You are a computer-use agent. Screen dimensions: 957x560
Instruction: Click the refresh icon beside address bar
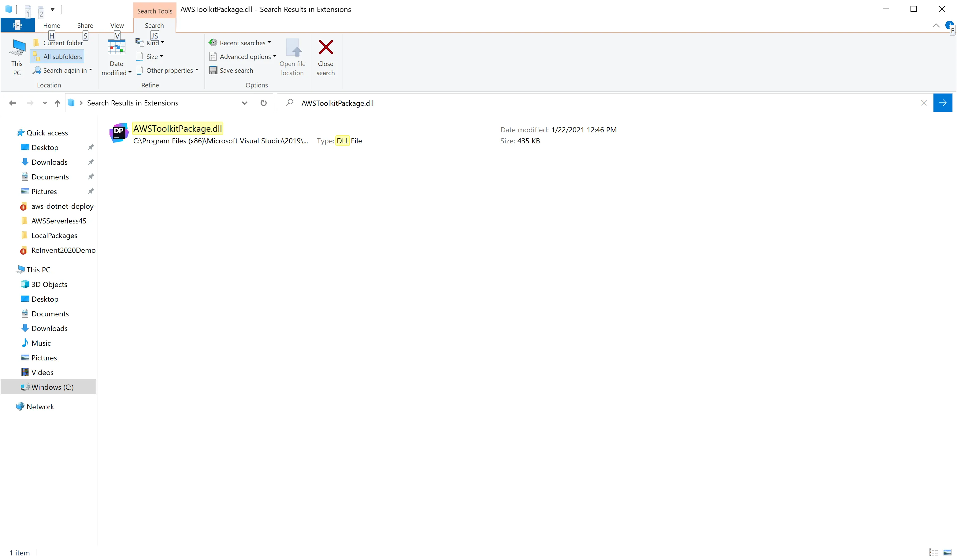tap(263, 103)
